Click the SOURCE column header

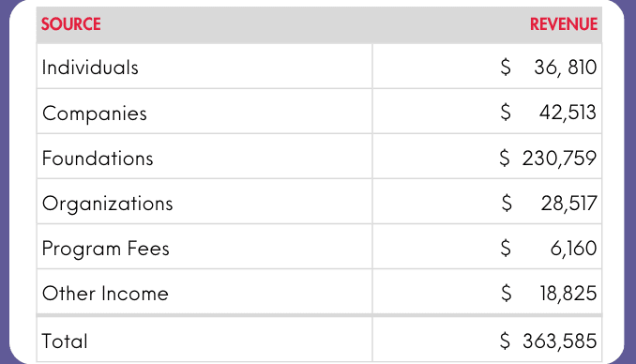pos(71,24)
